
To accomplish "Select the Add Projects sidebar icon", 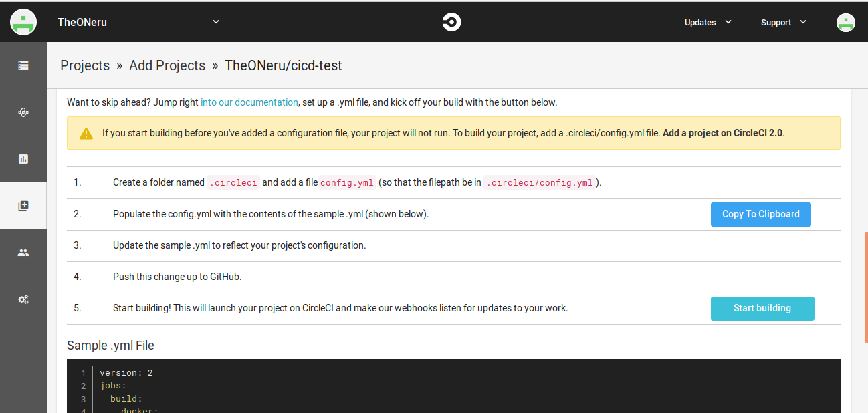I will click(x=23, y=206).
